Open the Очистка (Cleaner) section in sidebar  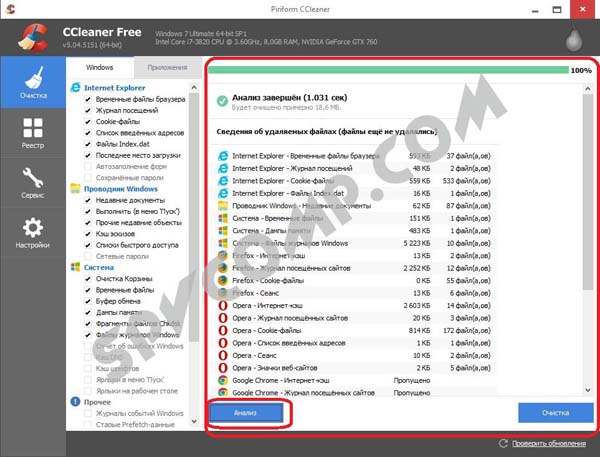32,84
